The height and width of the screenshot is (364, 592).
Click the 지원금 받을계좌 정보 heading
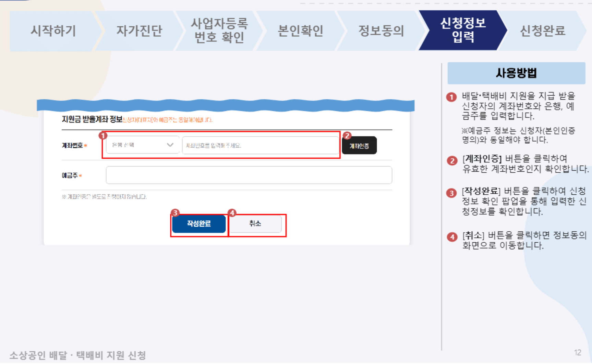(92, 119)
